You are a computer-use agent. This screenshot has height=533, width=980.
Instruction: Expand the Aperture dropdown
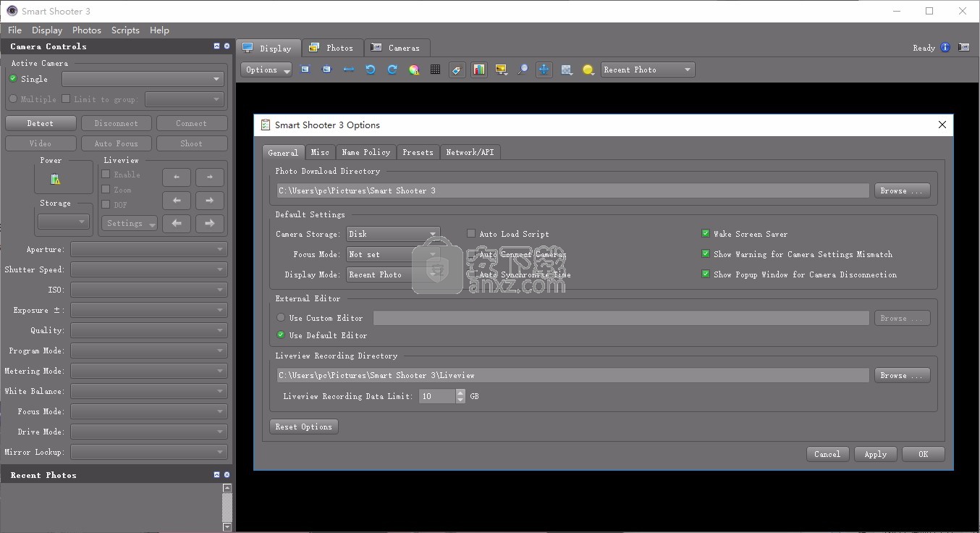[149, 249]
